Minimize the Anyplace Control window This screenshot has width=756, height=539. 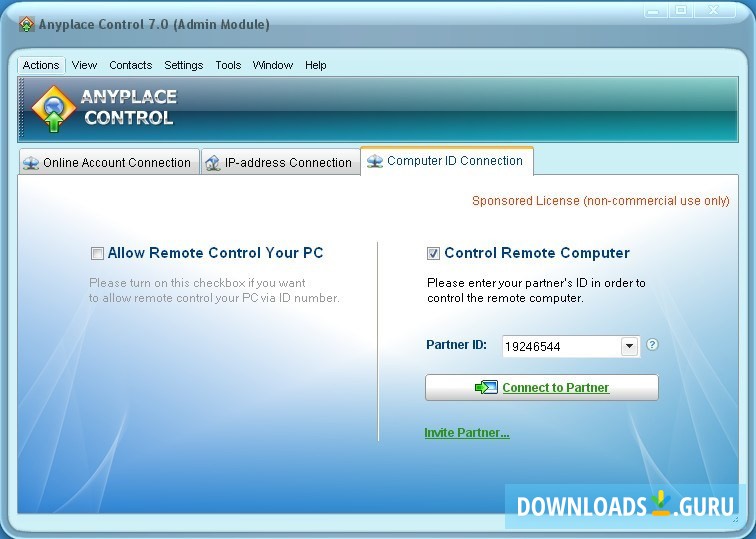[x=654, y=11]
